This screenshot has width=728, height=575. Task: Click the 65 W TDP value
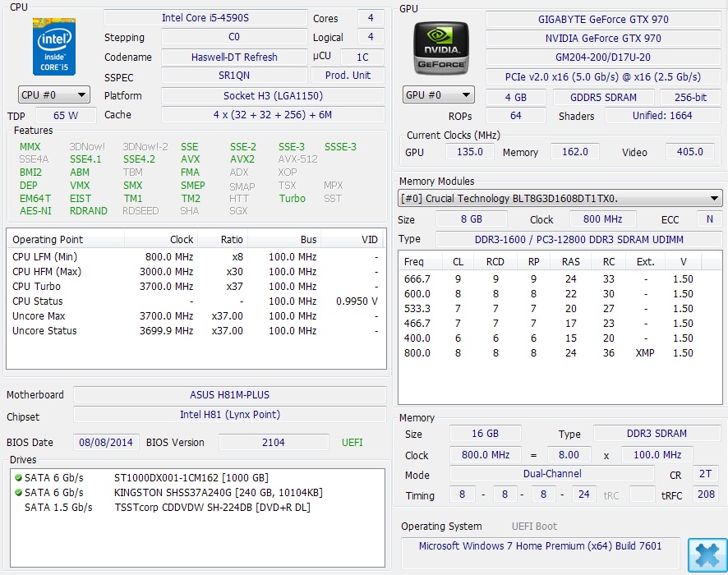[66, 116]
